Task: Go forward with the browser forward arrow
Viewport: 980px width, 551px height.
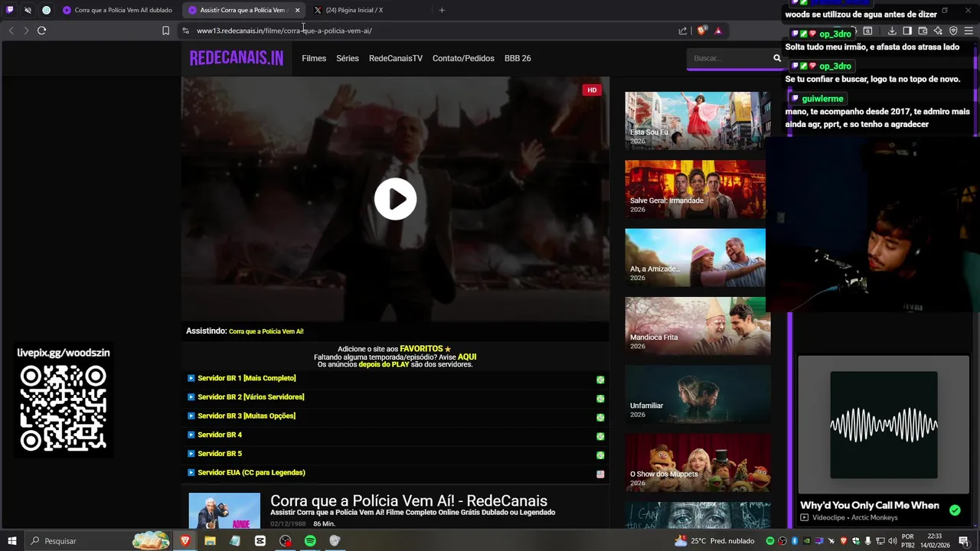Action: tap(26, 31)
